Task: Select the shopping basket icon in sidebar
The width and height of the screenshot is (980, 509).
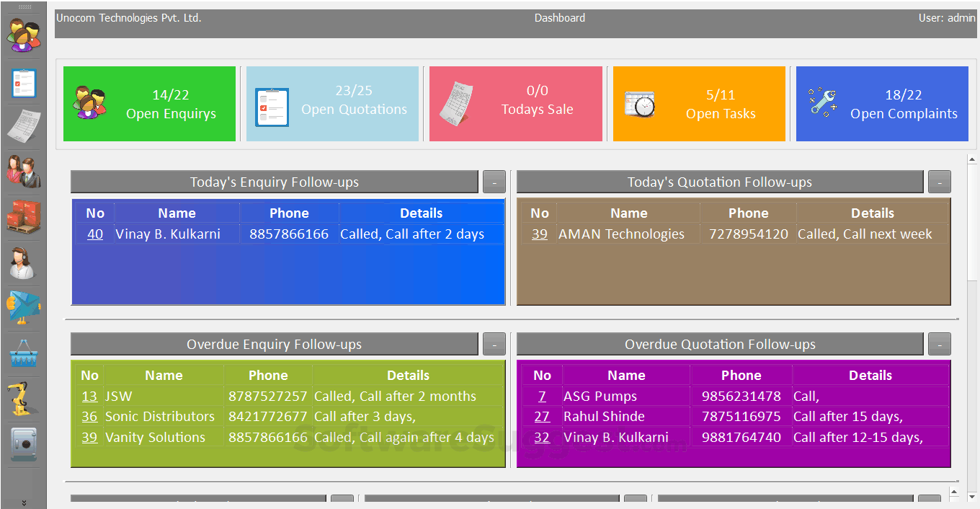Action: click(24, 353)
